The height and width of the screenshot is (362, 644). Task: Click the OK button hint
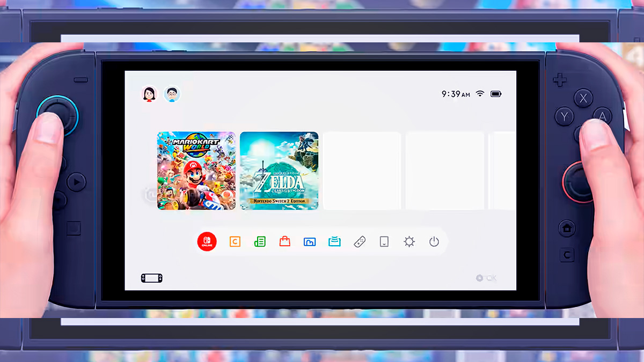pyautogui.click(x=486, y=278)
